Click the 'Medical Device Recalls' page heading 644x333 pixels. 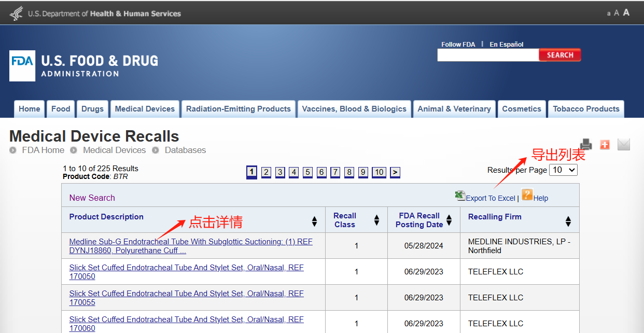[94, 136]
